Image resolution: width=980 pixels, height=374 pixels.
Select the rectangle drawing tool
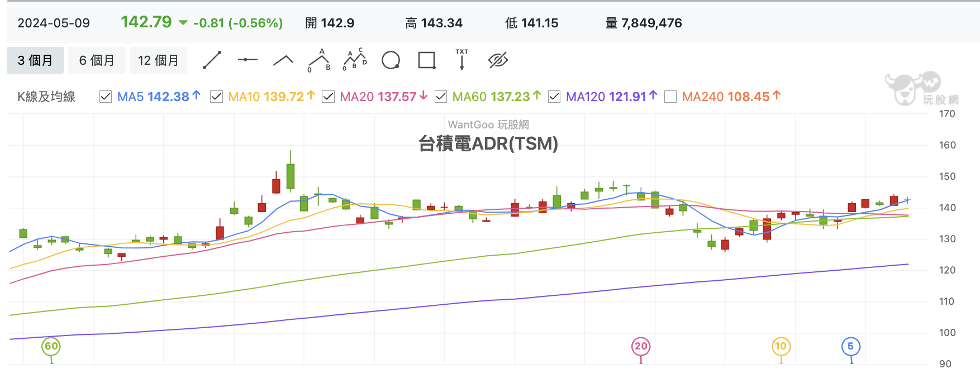pyautogui.click(x=426, y=60)
